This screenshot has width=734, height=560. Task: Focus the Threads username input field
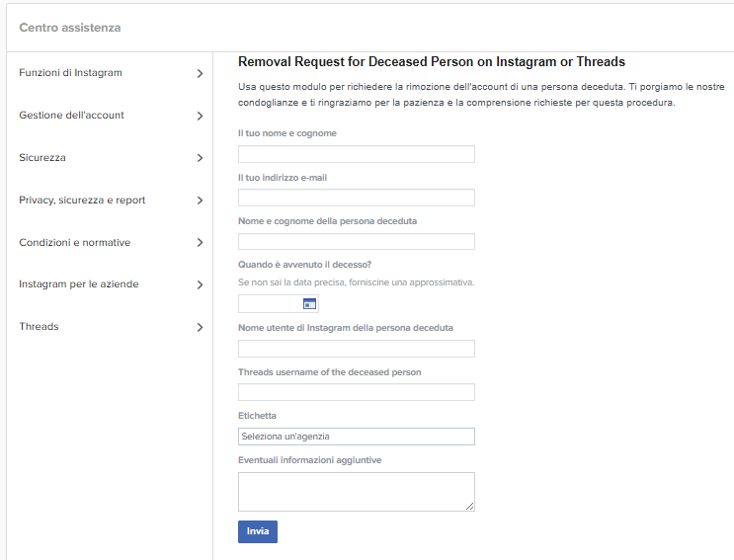click(x=357, y=392)
